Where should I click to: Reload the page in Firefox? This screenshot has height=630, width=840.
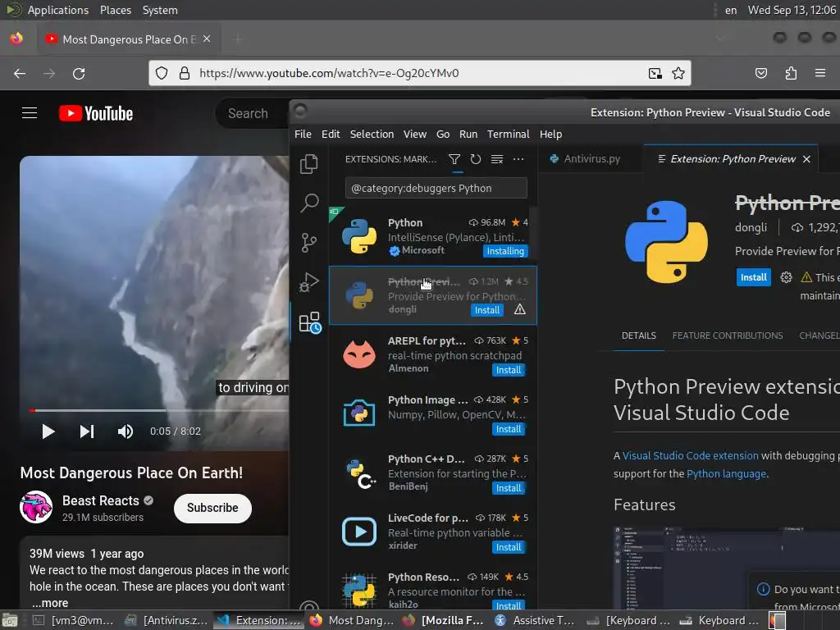[79, 73]
